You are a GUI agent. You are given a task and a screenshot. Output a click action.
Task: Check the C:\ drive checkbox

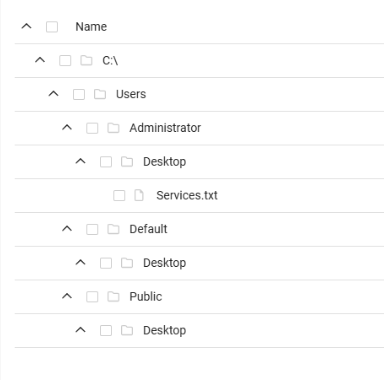point(65,61)
